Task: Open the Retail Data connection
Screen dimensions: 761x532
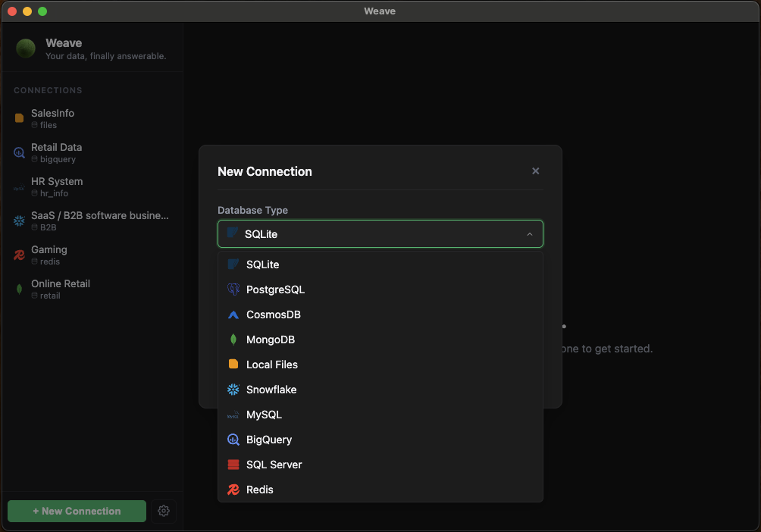Action: coord(92,152)
